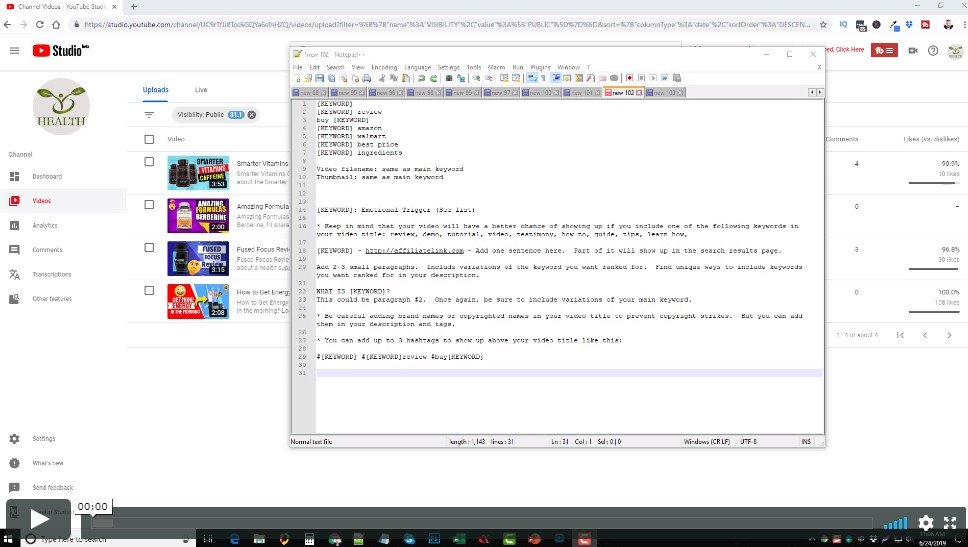This screenshot has width=968, height=547.
Task: Open the Plugins menu in Notepad++
Action: click(538, 67)
